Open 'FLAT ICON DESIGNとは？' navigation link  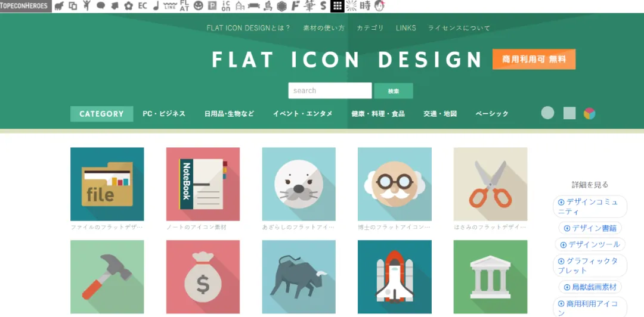click(249, 28)
